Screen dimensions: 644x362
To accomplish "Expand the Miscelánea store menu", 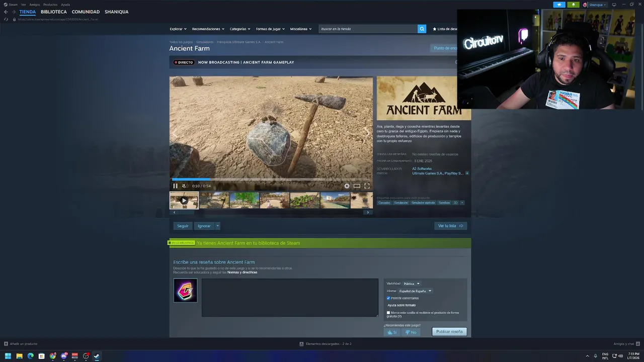I will click(301, 29).
